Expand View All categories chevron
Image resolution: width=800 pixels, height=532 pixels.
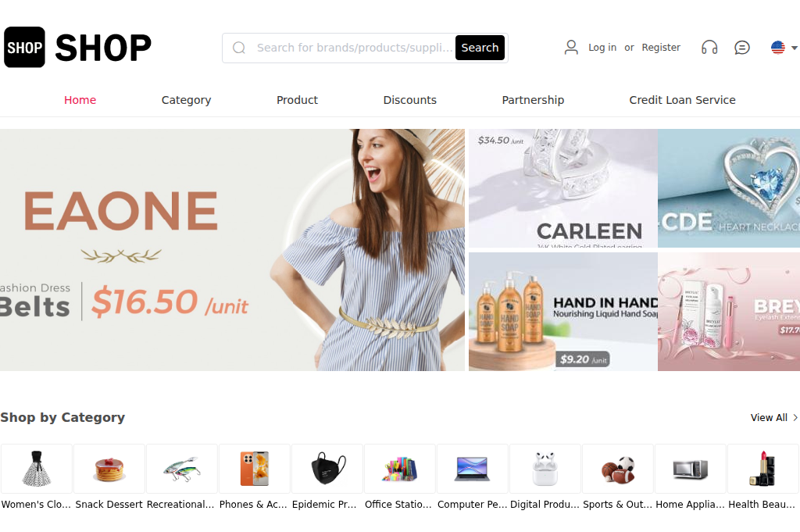pyautogui.click(x=795, y=417)
